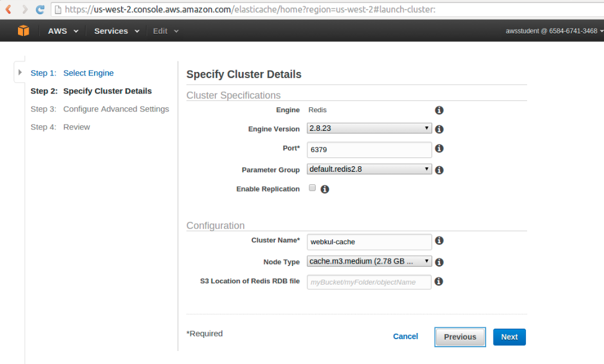Click the Next button
This screenshot has height=364, width=604.
pos(509,337)
